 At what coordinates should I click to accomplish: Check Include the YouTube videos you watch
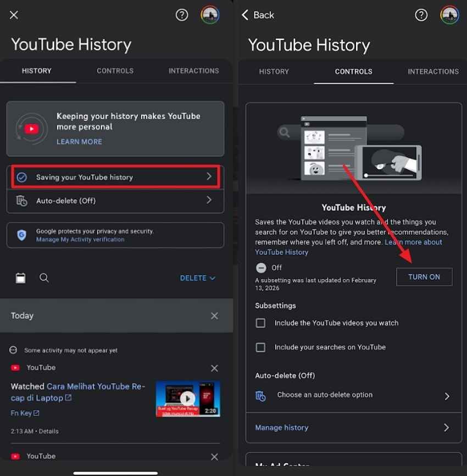(x=260, y=323)
